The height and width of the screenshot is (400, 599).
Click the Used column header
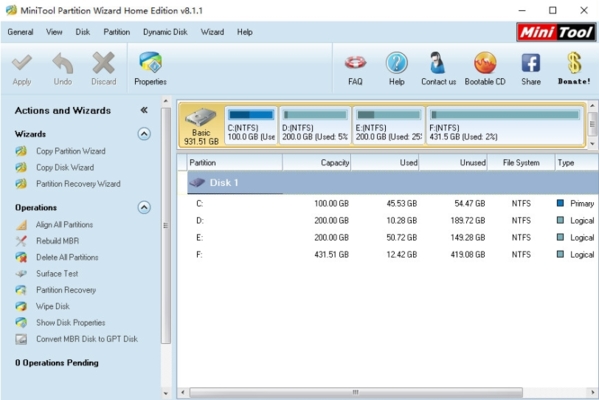click(x=385, y=163)
